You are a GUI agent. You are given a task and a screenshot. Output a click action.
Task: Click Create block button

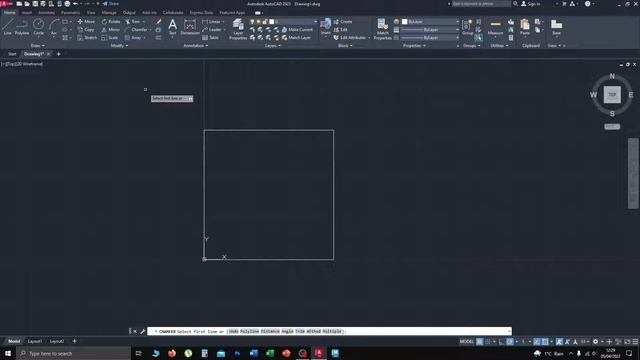click(342, 21)
